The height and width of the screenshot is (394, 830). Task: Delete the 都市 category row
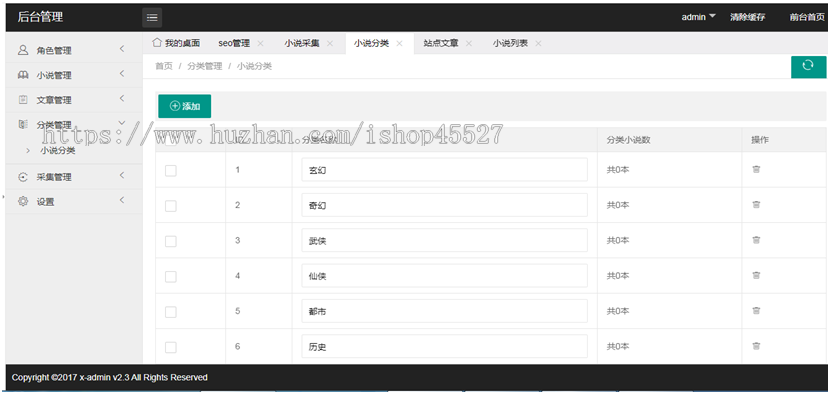tap(756, 311)
